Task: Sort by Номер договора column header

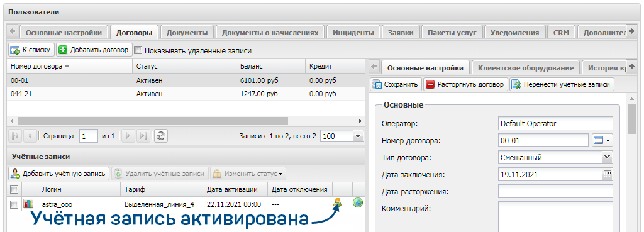Action: pyautogui.click(x=69, y=66)
